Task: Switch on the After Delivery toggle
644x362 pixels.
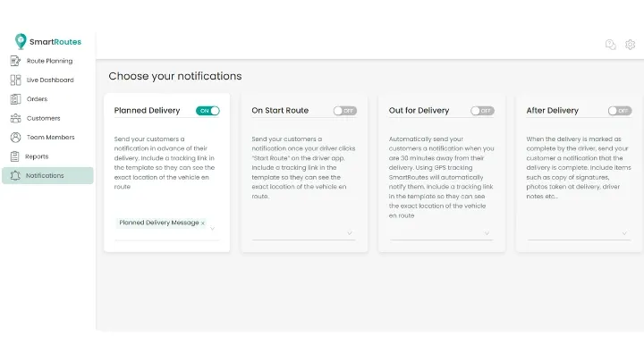Action: tap(620, 111)
